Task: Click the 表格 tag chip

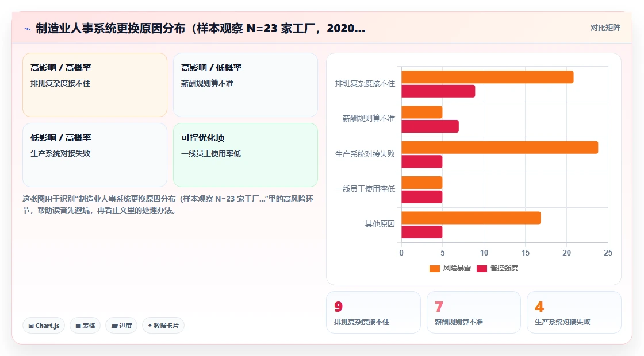Action: point(85,326)
